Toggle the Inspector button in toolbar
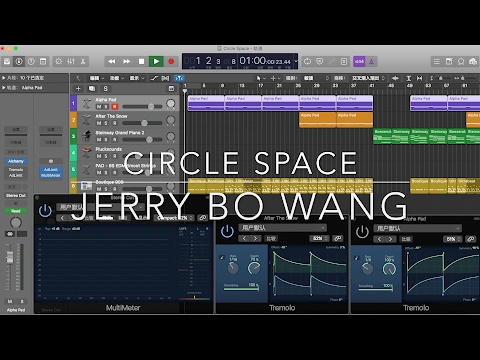480x360 pixels. (19, 61)
